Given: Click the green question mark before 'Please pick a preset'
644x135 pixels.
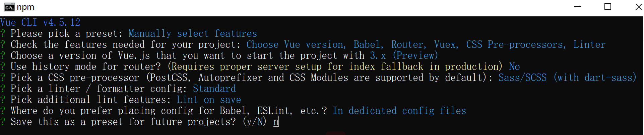Looking at the screenshot, I should point(3,33).
